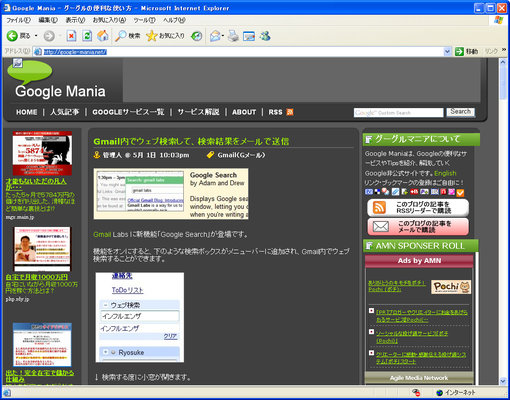Click the RSS text navigation link
Screen dimensions: 510x400
pos(275,112)
